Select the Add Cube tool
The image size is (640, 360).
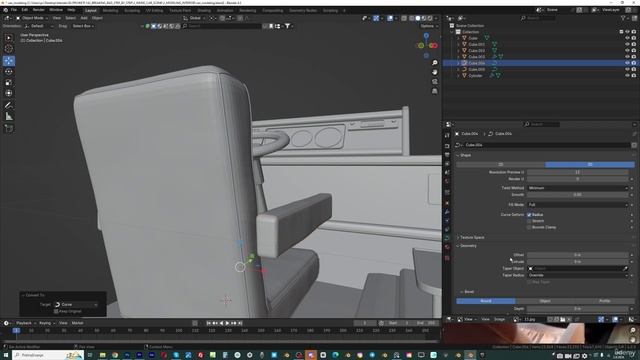click(x=9, y=129)
